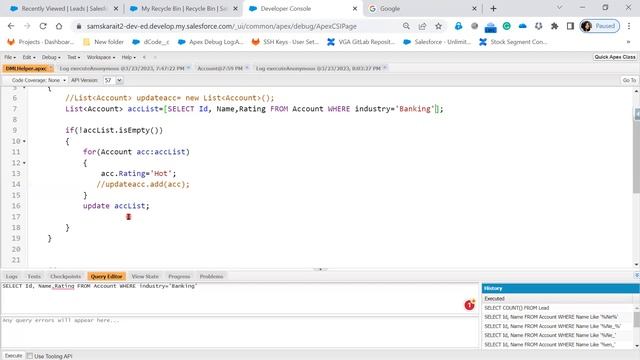Open a new browser tab
Image resolution: width=640 pixels, height=360 pixels.
point(493,9)
